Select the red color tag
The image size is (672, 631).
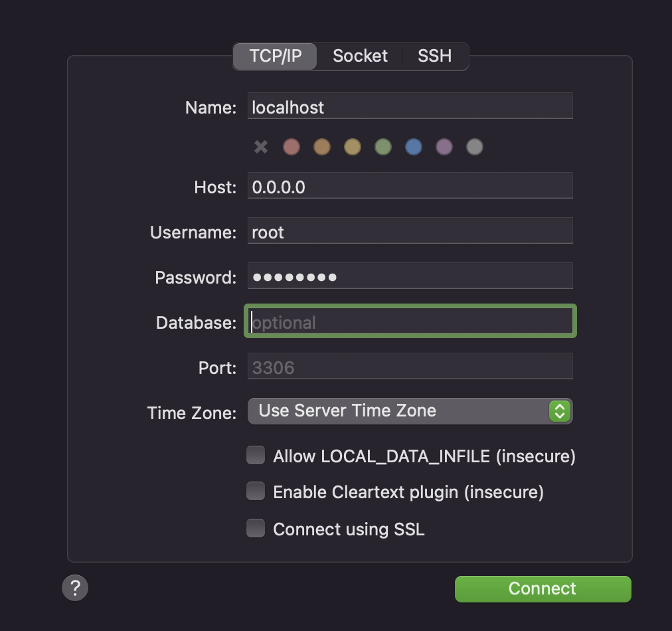tap(292, 147)
